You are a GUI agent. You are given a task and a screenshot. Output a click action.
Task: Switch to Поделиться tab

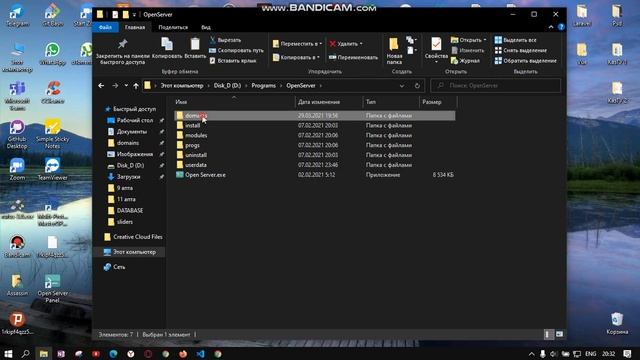(173, 27)
